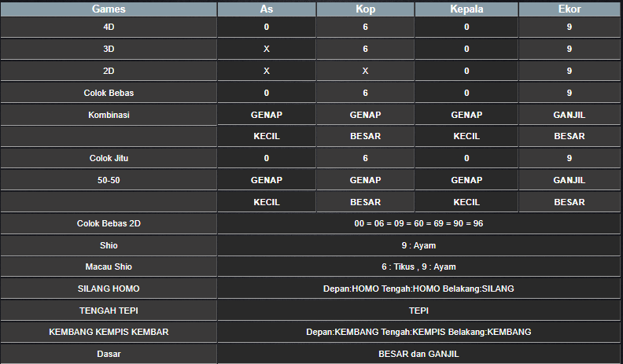Screen dimensions: 623x364
Task: Click the Depan:KEMBANG Tengah:KEMPIS Belakang:KEMBANG value
Action: pyautogui.click(x=418, y=332)
